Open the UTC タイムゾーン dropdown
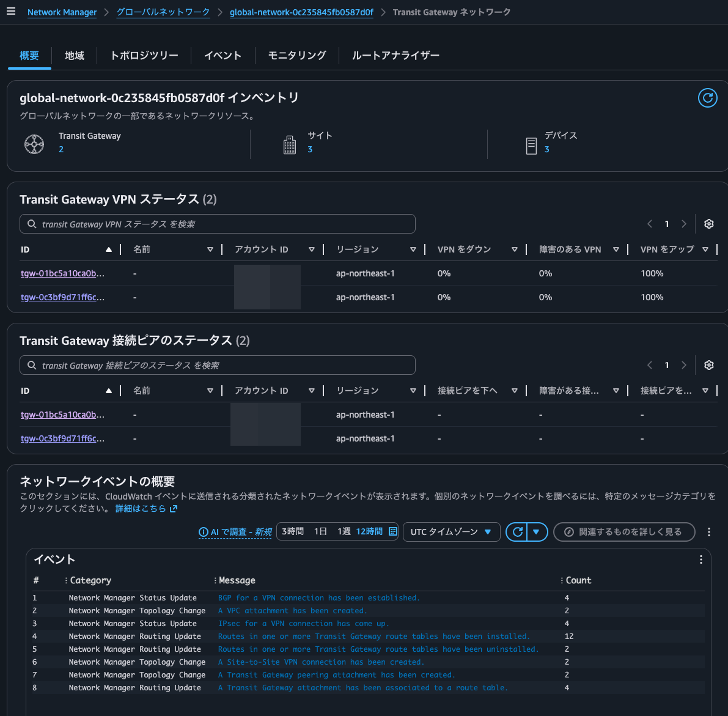The height and width of the screenshot is (716, 728). point(451,532)
